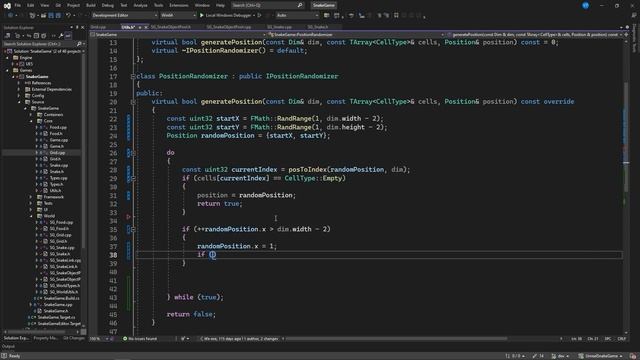This screenshot has width=640, height=360.
Task: Collapse the World folder
Action: point(31,216)
